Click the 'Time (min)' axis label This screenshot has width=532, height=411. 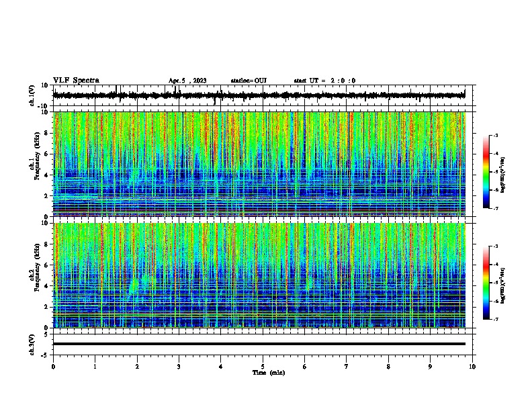[269, 373]
